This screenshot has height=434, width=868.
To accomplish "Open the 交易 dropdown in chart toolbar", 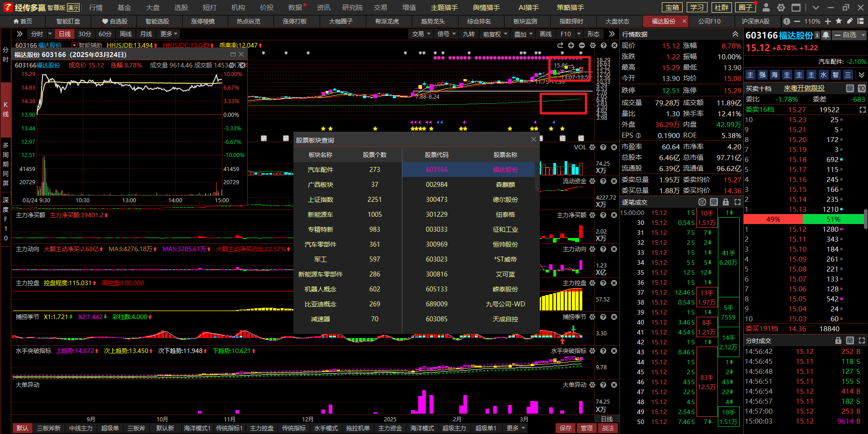I will (x=421, y=34).
